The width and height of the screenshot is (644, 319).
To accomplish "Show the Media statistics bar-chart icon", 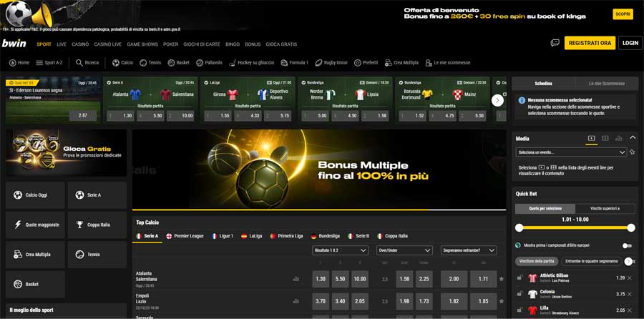I will [618, 138].
